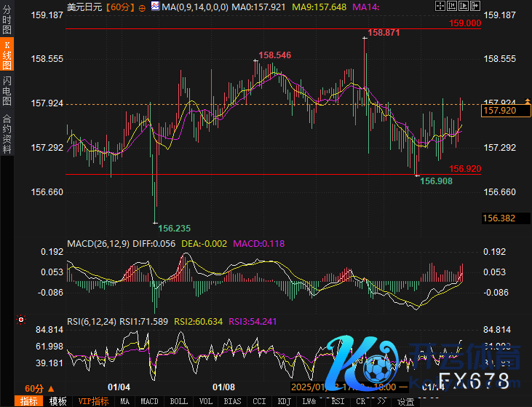Open the 【60分】 timeframe label in chart header
The image size is (532, 407).
point(121,7)
